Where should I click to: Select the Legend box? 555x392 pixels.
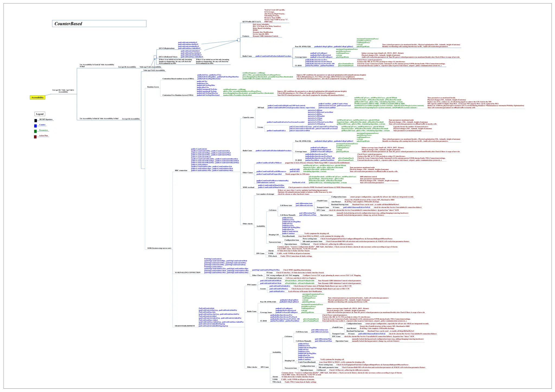(40, 114)
